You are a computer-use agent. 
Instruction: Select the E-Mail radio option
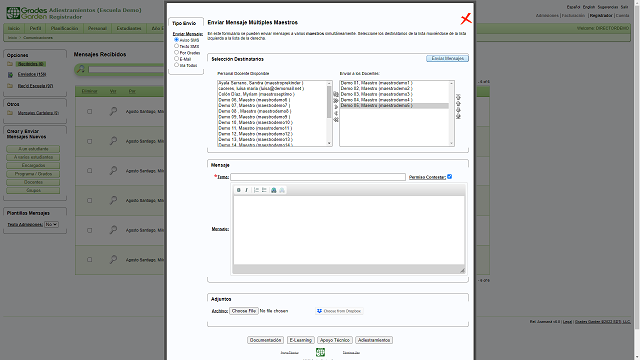(176, 59)
